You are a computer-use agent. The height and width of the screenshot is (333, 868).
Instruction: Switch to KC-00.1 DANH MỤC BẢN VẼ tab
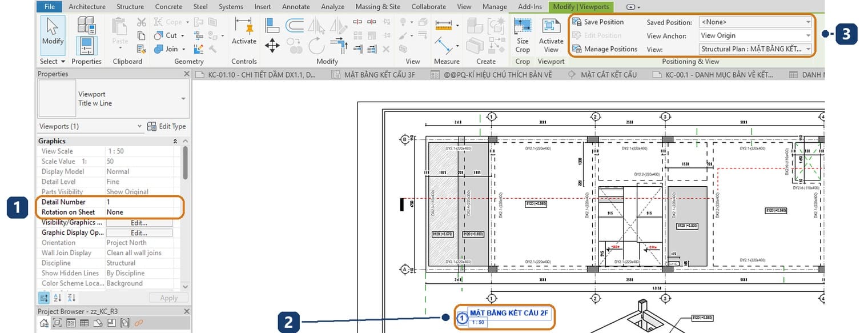point(718,74)
